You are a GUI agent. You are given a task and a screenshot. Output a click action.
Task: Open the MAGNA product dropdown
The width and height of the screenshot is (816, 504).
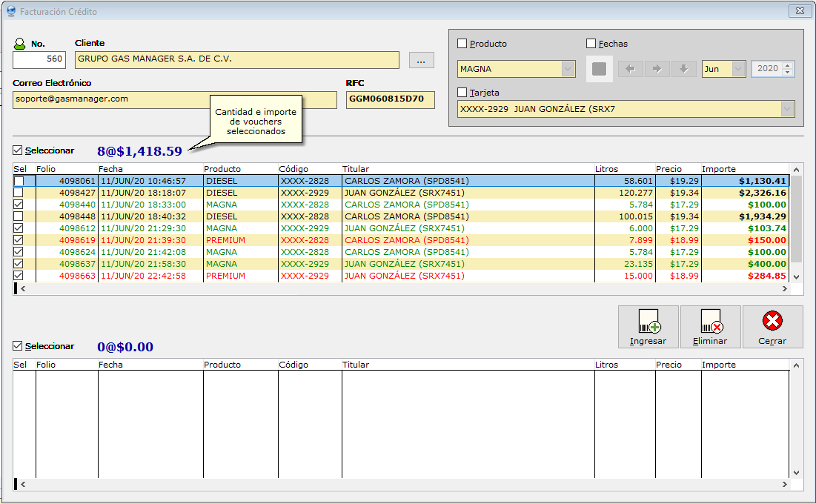tap(568, 69)
